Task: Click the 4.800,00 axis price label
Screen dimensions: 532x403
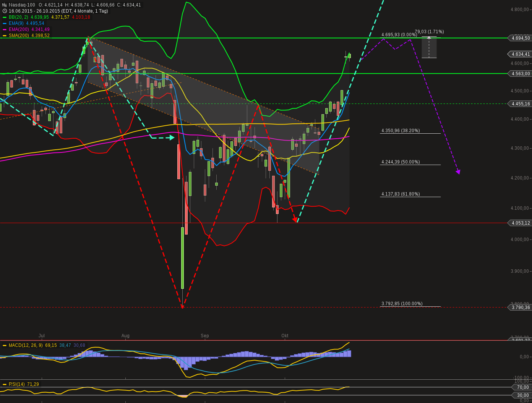Action: (x=520, y=10)
